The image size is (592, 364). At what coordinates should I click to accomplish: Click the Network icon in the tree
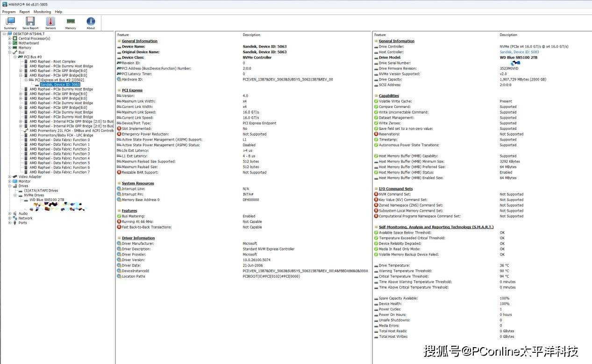click(15, 218)
